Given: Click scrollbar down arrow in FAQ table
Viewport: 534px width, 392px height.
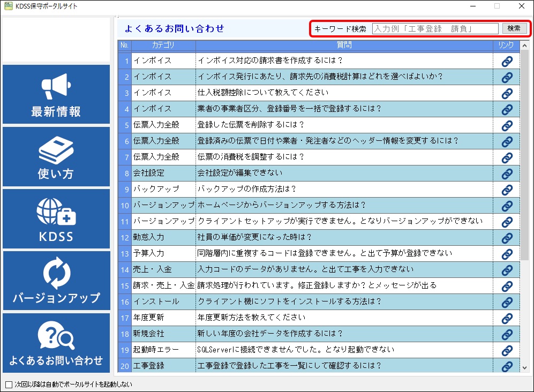Looking at the screenshot, I should [x=524, y=368].
